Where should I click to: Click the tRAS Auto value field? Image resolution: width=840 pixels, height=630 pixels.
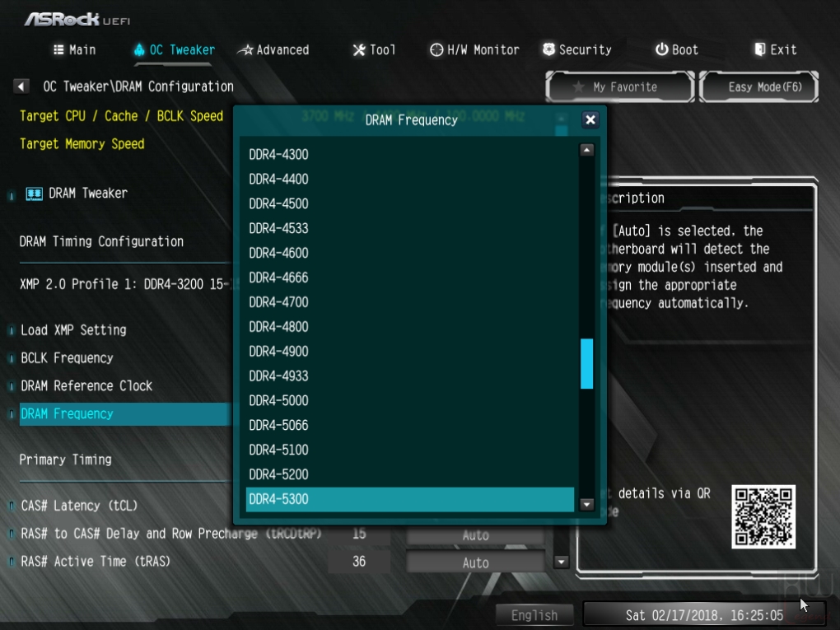(475, 562)
